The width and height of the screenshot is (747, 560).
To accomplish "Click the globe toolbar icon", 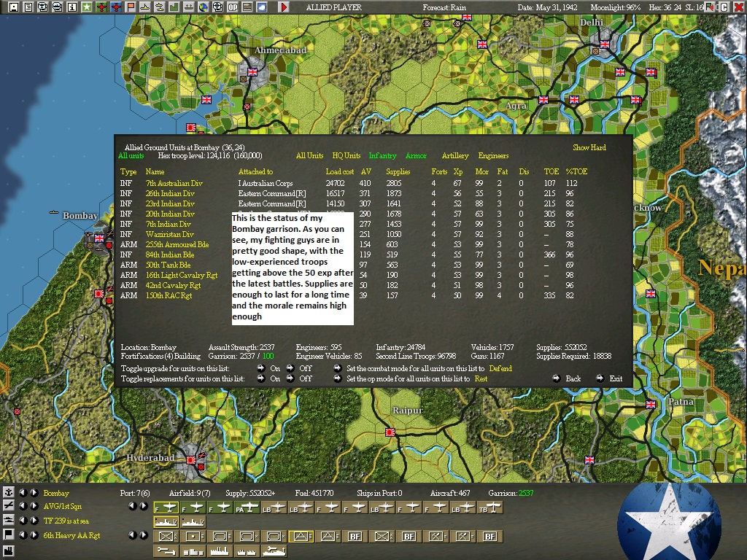I will click(x=204, y=7).
